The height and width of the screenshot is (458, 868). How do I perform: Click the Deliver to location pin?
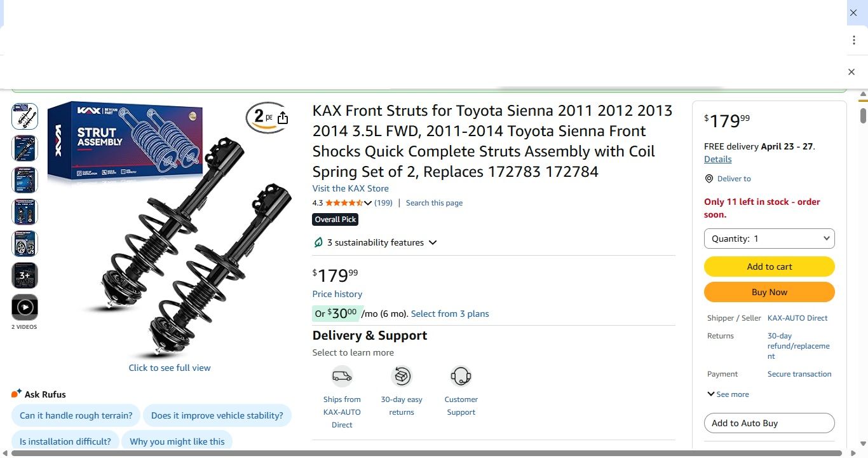(709, 179)
